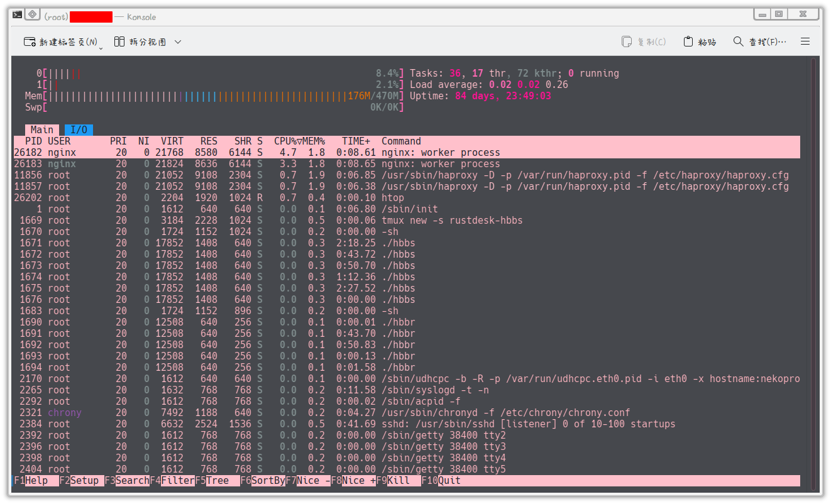Select the udhcpc process row PID 2170
Screen dimensions: 831x504
coord(407,379)
